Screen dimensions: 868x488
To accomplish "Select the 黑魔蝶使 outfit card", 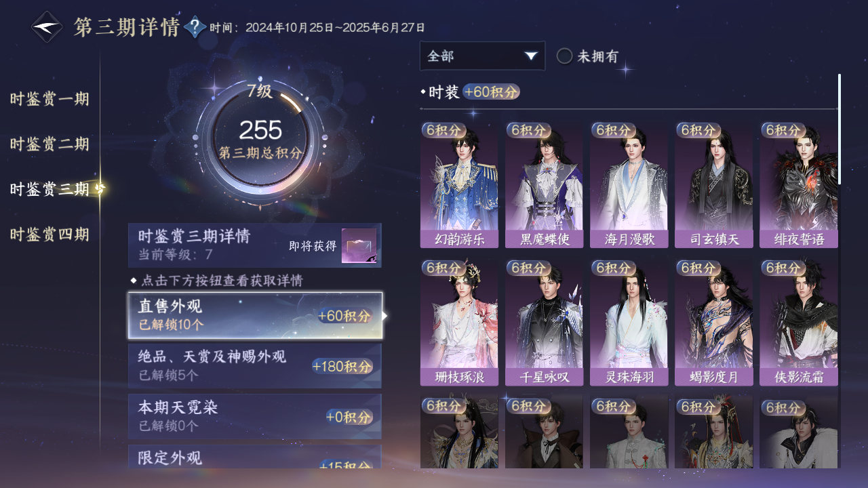I will (544, 185).
